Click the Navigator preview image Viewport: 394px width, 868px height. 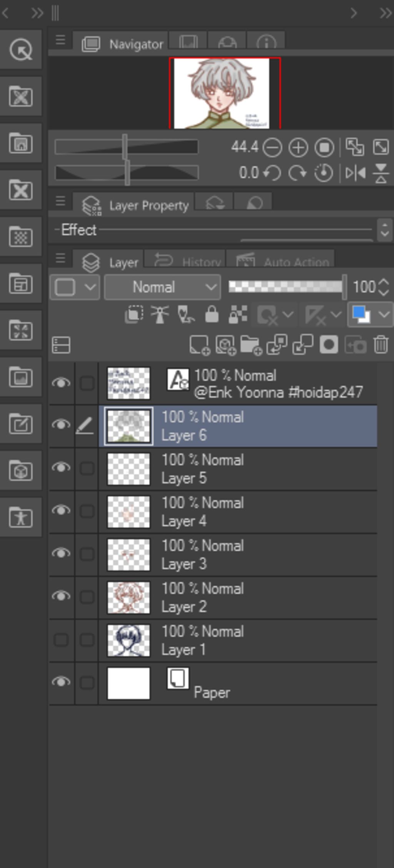[222, 93]
